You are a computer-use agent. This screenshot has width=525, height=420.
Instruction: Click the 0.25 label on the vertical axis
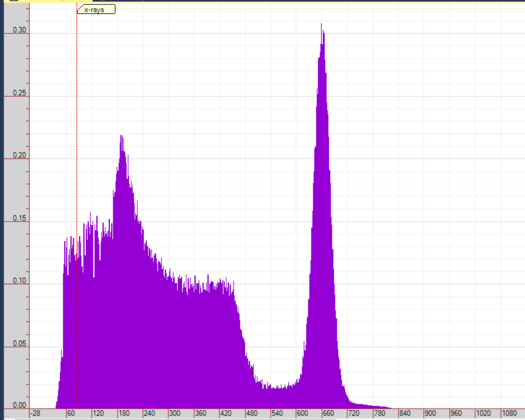(19, 93)
